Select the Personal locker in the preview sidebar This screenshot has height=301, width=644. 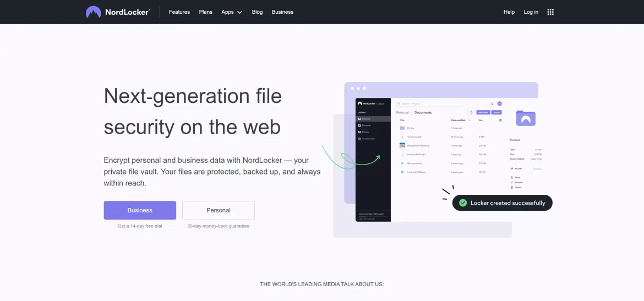coord(373,119)
